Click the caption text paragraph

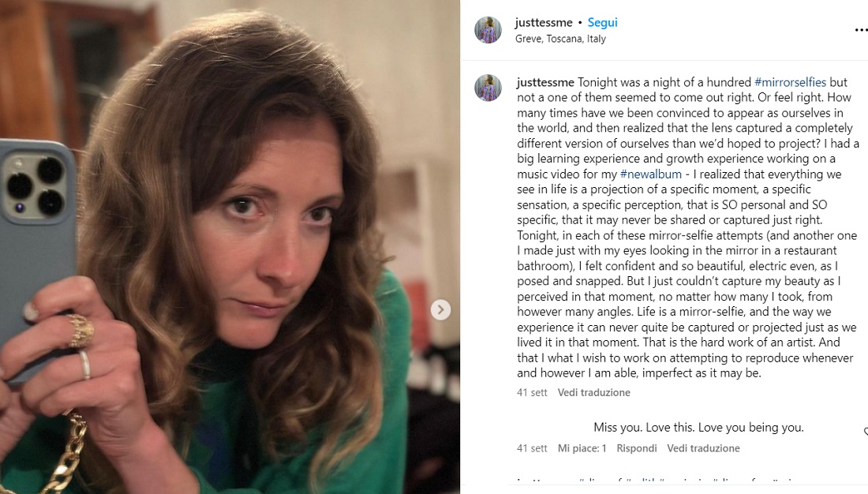click(687, 237)
